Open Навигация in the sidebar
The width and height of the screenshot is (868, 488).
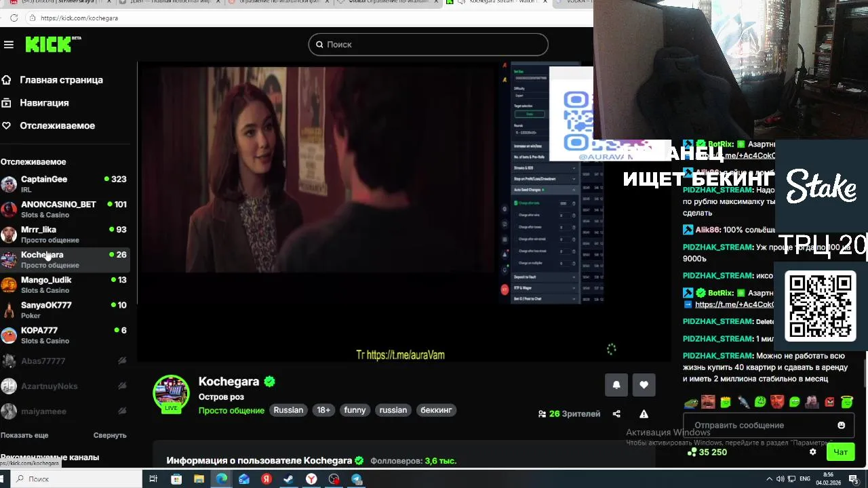[44, 103]
